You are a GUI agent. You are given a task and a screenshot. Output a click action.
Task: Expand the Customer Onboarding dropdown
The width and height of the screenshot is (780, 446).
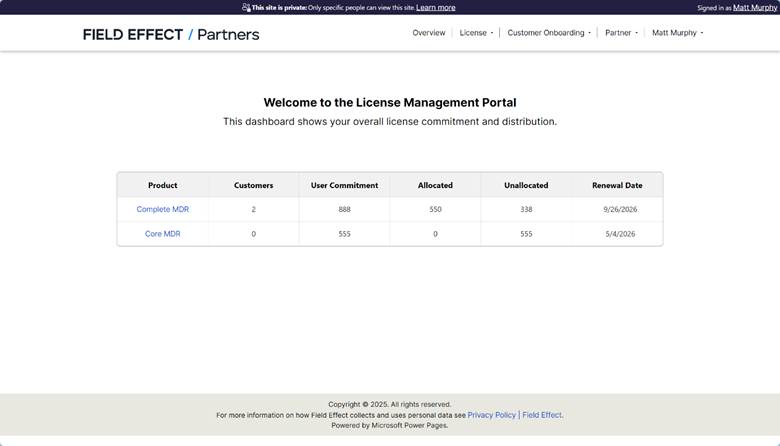tap(549, 33)
